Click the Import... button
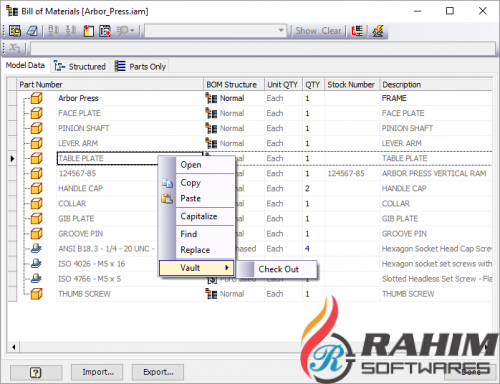The image size is (500, 384). [x=97, y=372]
